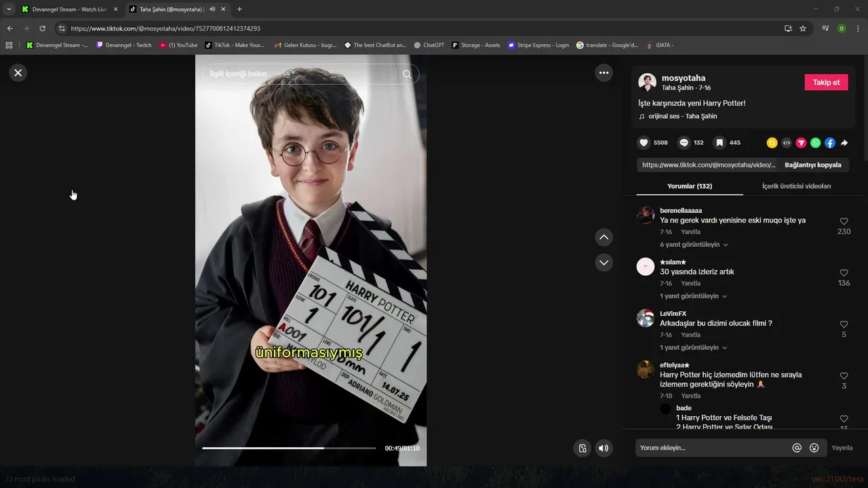
Task: Reply to berenellaaaaa's comment via Yanıtla
Action: [690, 232]
